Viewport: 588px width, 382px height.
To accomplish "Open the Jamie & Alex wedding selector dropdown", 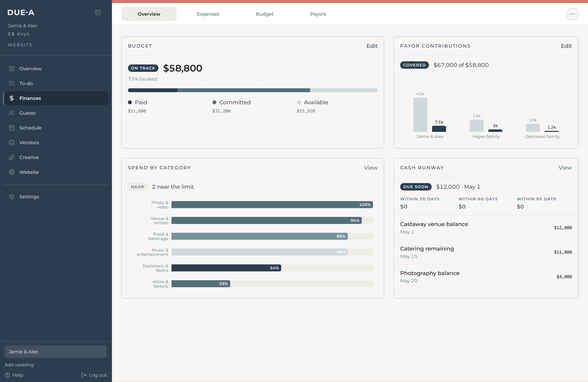I will (56, 352).
